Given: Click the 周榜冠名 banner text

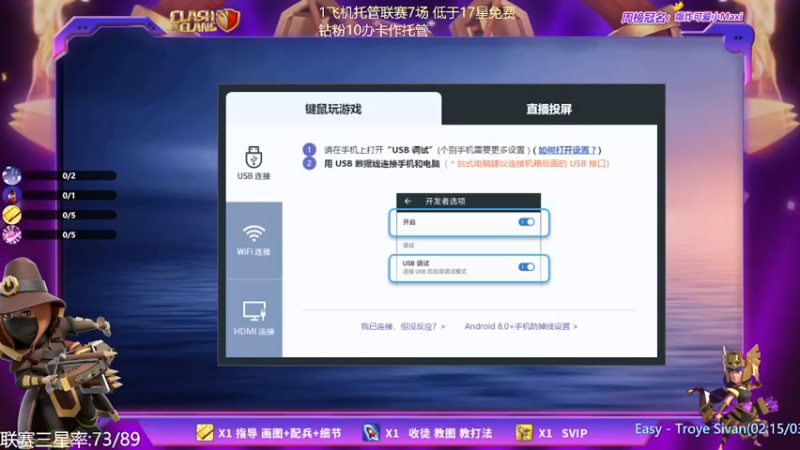Looking at the screenshot, I should tap(682, 17).
